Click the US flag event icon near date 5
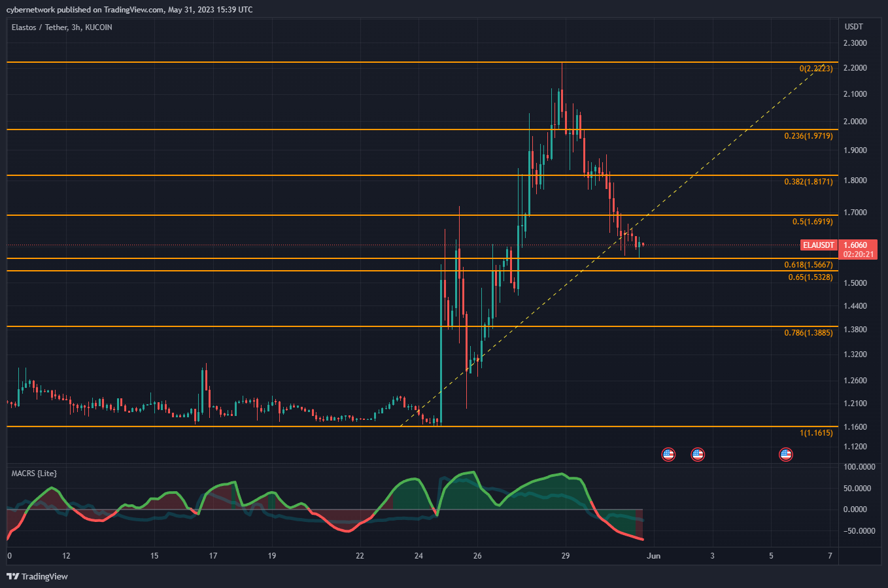888x588 pixels. (786, 454)
